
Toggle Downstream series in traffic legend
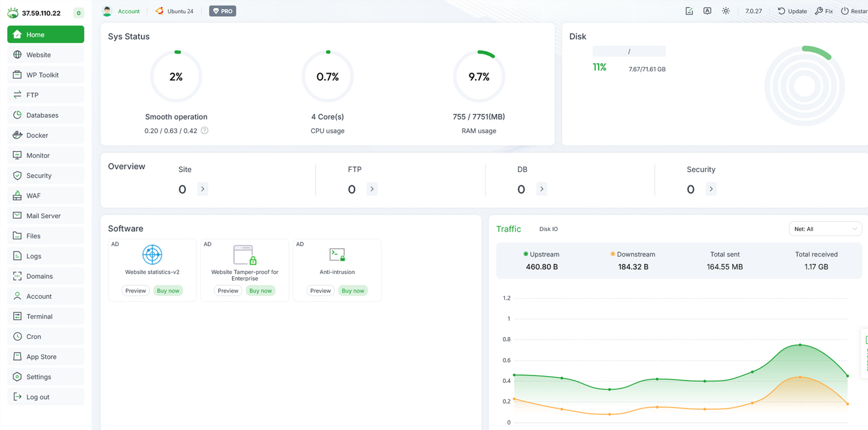[x=632, y=254]
